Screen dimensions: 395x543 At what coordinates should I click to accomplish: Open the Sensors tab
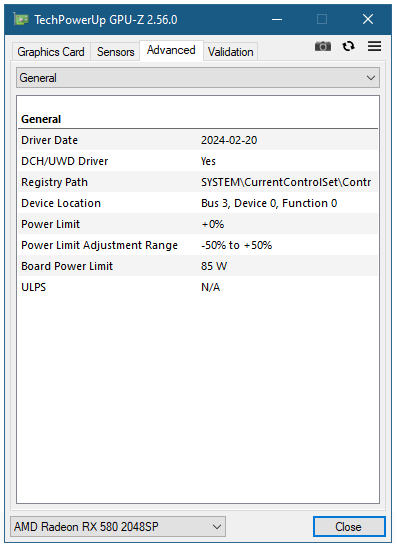(x=115, y=52)
